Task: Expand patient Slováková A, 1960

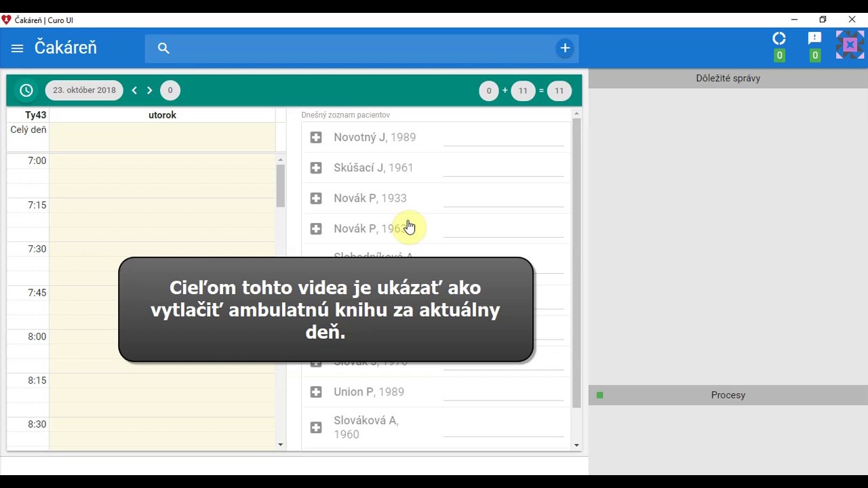Action: 316,428
